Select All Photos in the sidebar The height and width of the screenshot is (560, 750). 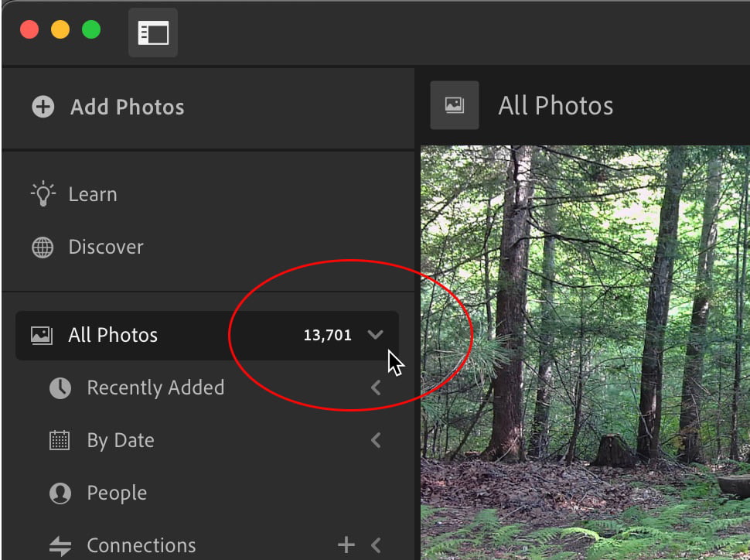point(207,336)
